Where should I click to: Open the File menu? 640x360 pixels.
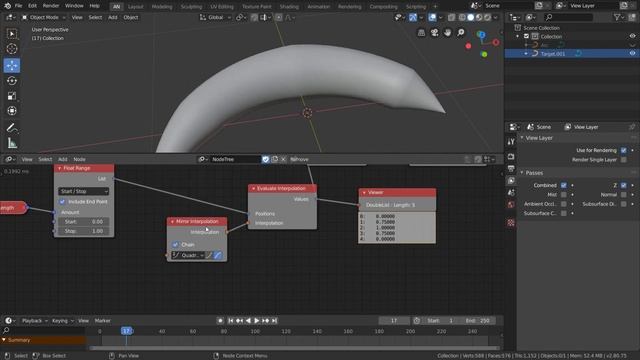pos(18,6)
